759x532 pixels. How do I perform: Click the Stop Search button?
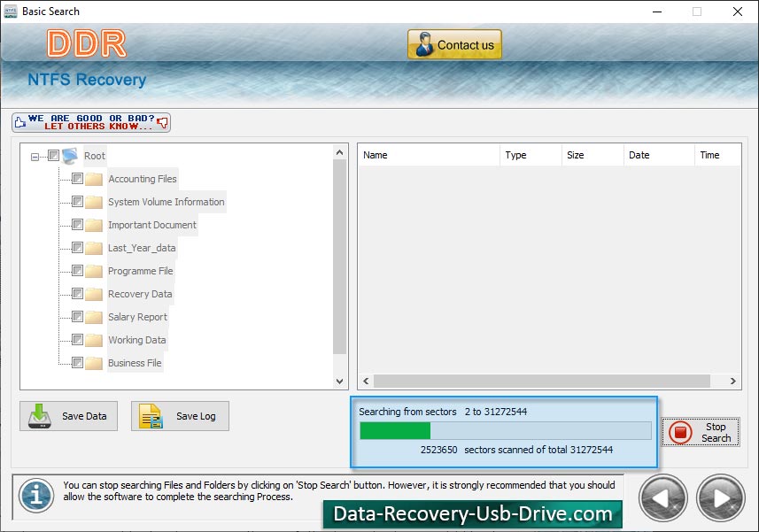(701, 432)
